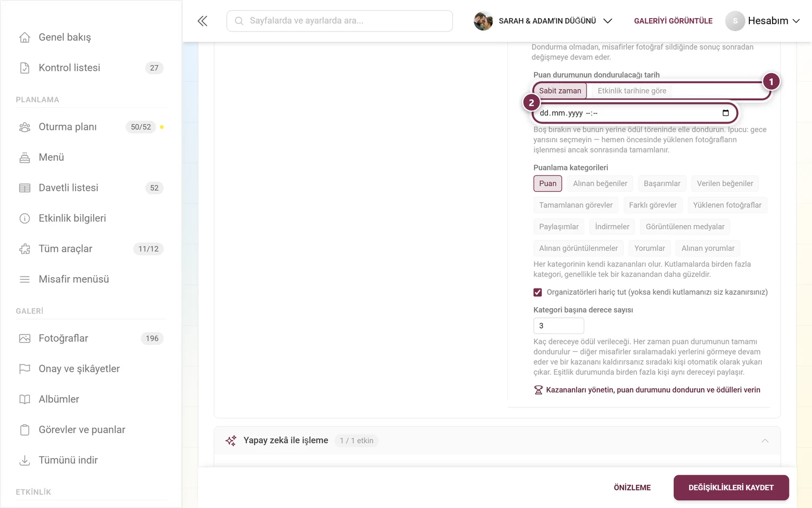Click the sparkle icon beside Yapay zekâ ile işleme
Image resolution: width=812 pixels, height=508 pixels.
pos(231,441)
